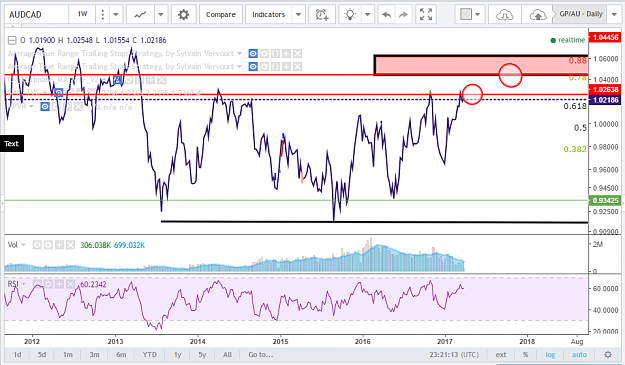Open settings of second ATR Trailing Stops indicator
Screen dimensions: 625x365
264,67
